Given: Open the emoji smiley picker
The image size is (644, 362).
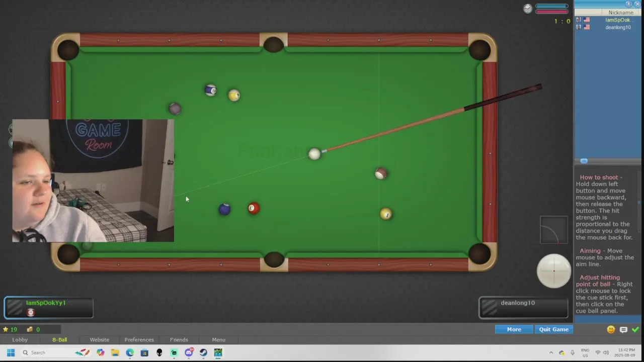Looking at the screenshot, I should (x=611, y=329).
